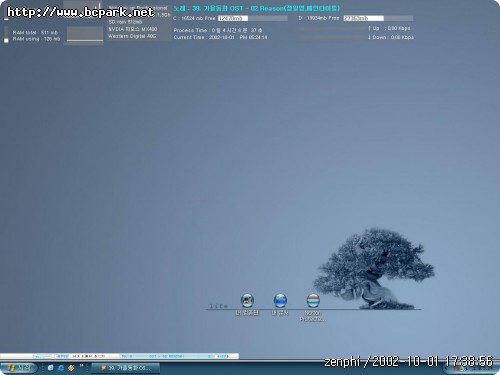Image resolution: width=500 pixels, height=375 pixels.
Task: Click the 'RAM using' text line
Action: (x=36, y=39)
